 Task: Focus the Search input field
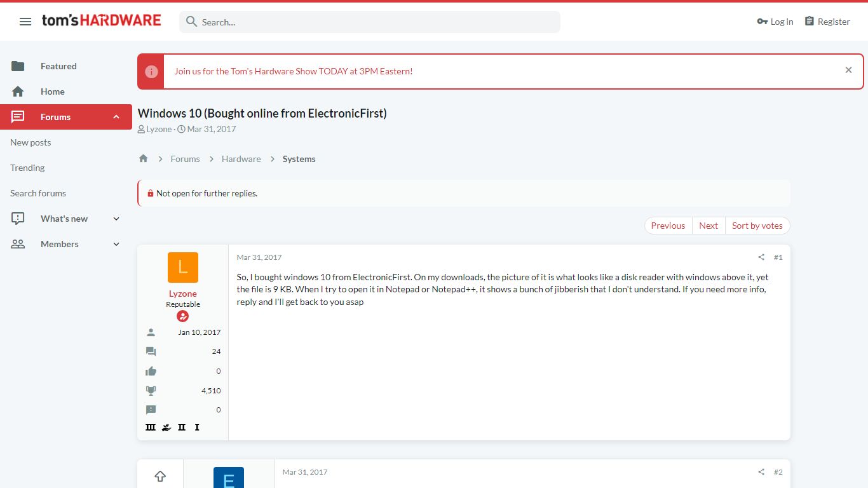pos(370,22)
